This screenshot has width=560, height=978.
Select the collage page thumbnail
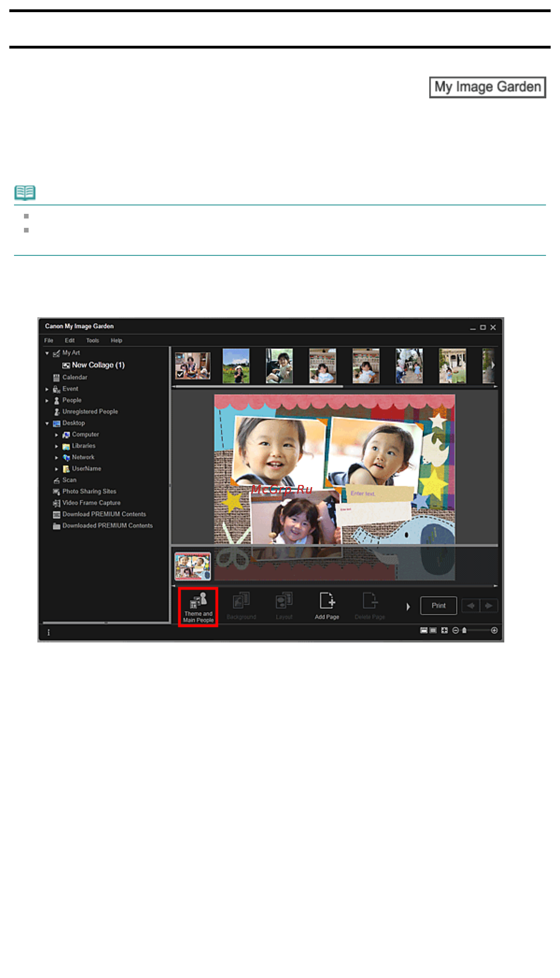click(x=192, y=566)
